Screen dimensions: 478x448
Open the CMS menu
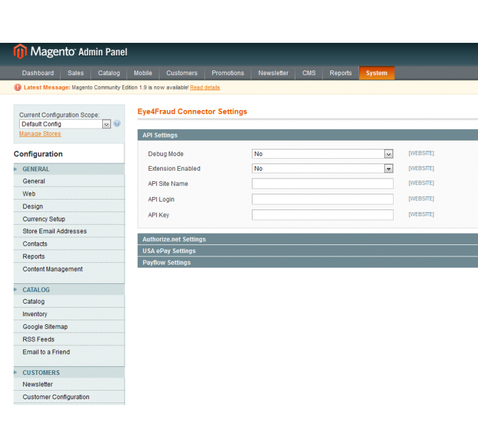pyautogui.click(x=309, y=73)
